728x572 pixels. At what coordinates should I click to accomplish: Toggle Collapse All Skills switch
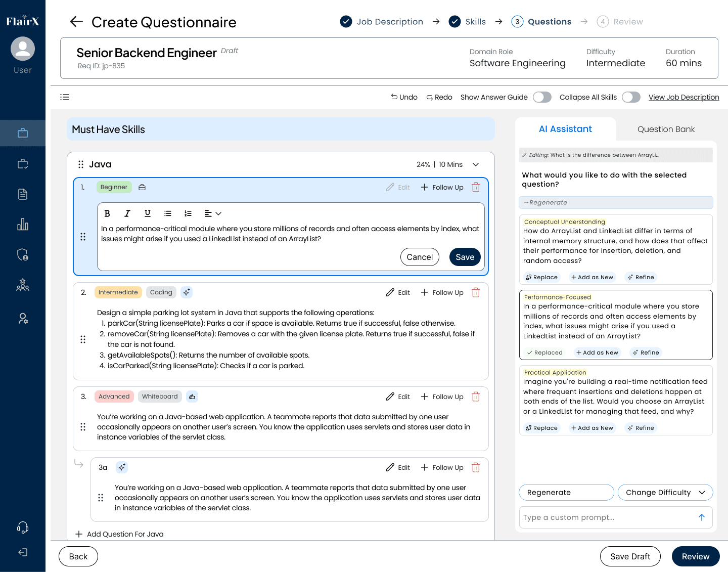tap(631, 97)
